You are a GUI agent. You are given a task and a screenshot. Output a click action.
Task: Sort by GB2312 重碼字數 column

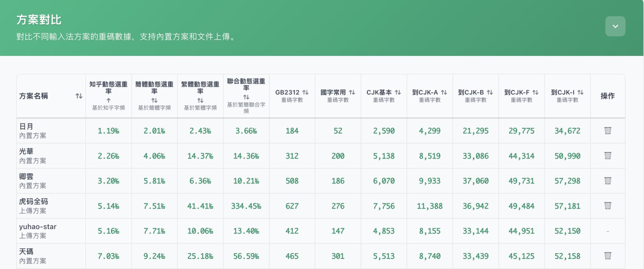(x=305, y=92)
